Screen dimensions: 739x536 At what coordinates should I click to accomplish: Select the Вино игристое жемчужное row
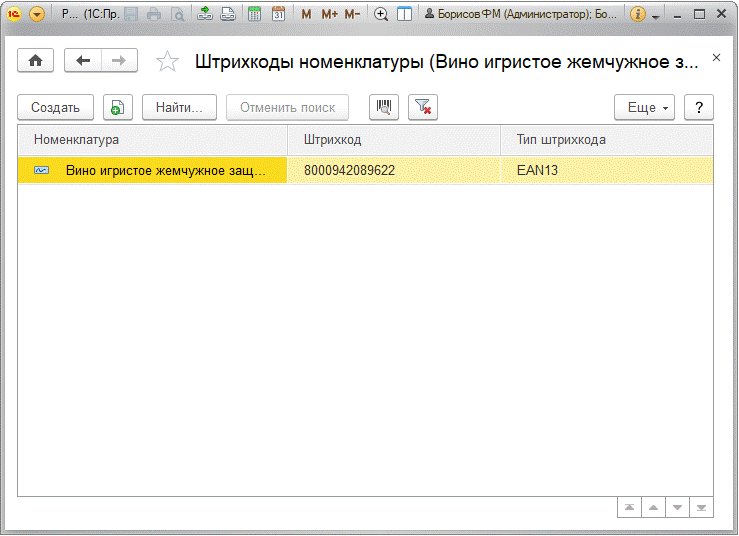[x=365, y=170]
